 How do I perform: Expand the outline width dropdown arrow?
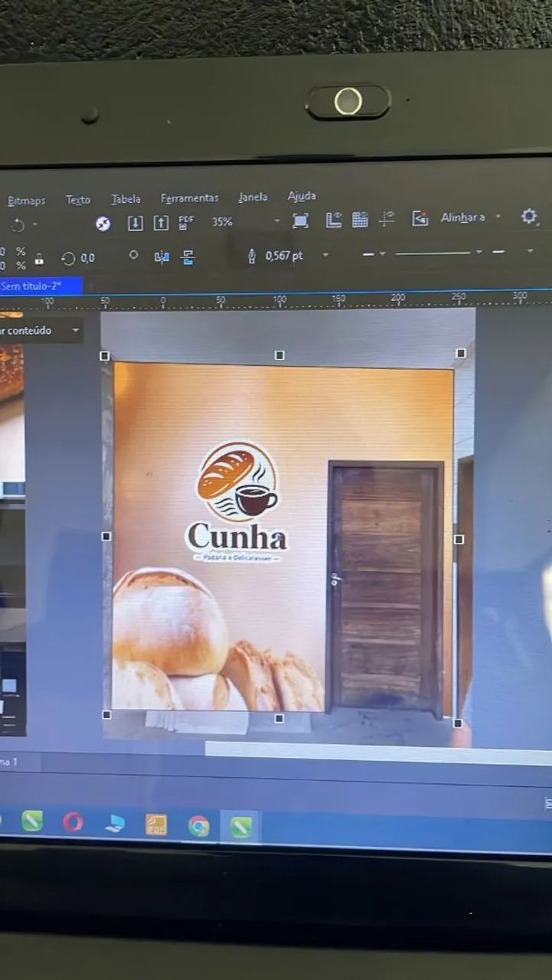[325, 255]
